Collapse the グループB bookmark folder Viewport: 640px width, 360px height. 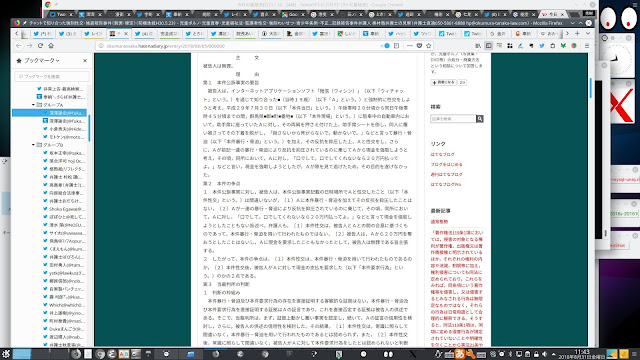(33, 145)
